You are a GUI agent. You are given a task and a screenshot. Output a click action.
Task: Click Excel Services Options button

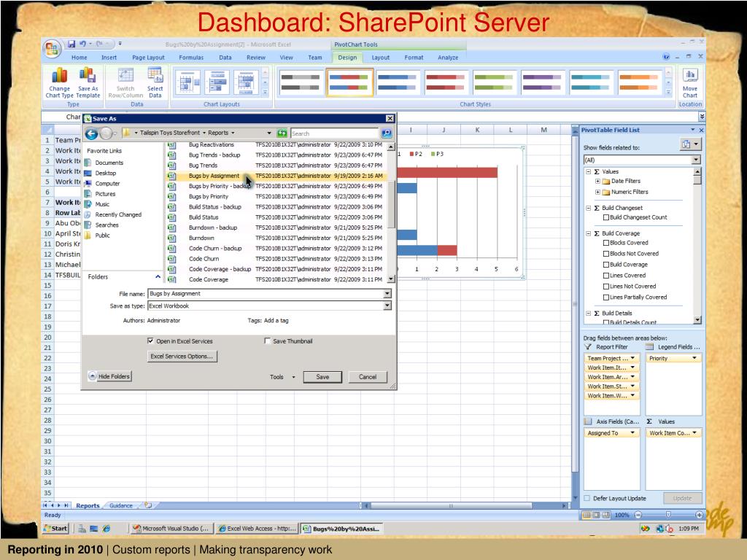click(182, 356)
